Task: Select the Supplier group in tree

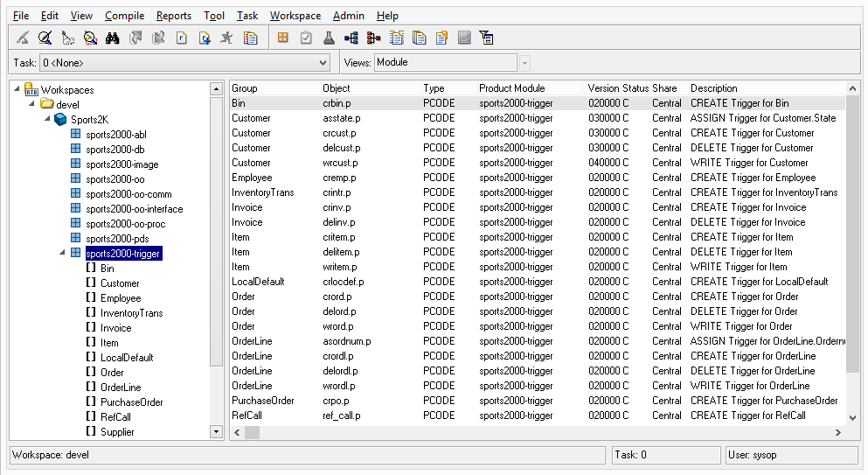Action: pos(117,432)
